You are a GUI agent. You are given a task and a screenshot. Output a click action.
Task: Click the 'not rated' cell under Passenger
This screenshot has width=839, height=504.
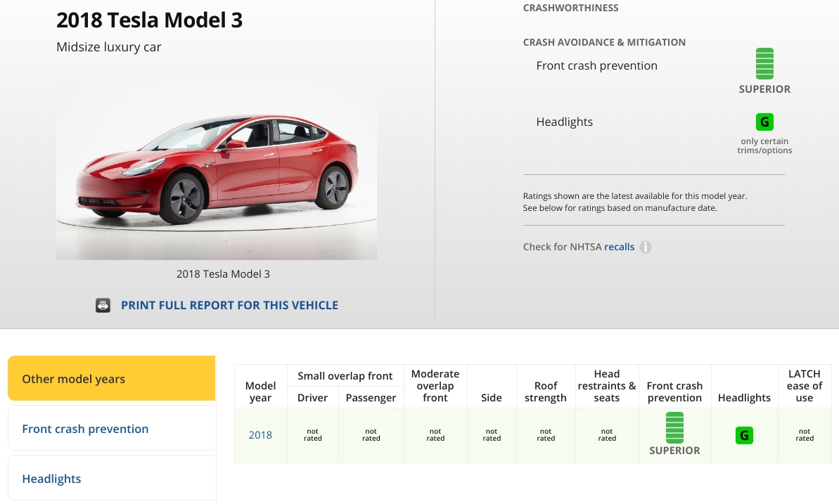(371, 435)
